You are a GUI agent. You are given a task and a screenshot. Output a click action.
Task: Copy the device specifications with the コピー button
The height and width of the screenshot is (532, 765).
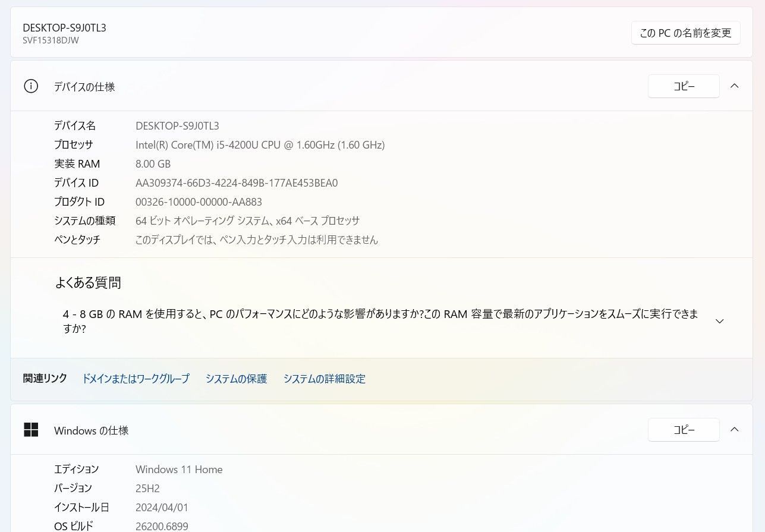(x=684, y=86)
